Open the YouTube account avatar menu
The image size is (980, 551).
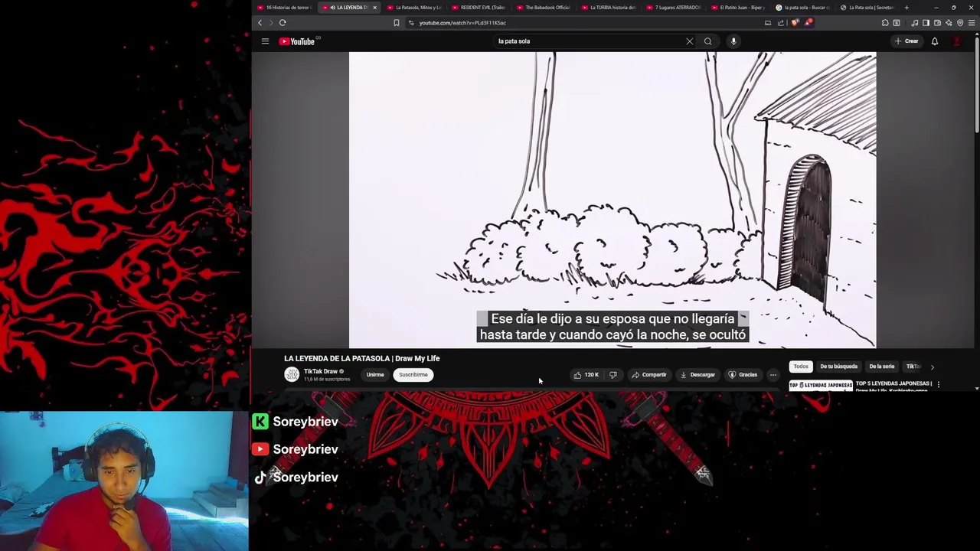(957, 41)
